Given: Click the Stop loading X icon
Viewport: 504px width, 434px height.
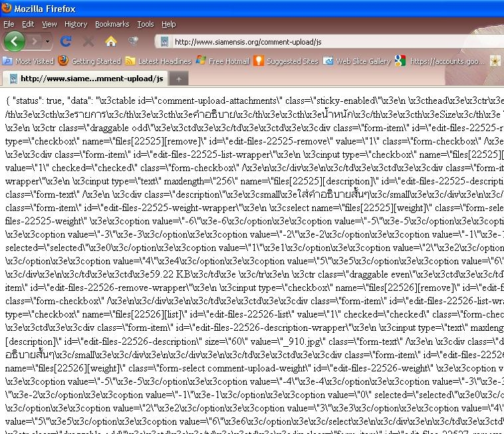Looking at the screenshot, I should [88, 41].
